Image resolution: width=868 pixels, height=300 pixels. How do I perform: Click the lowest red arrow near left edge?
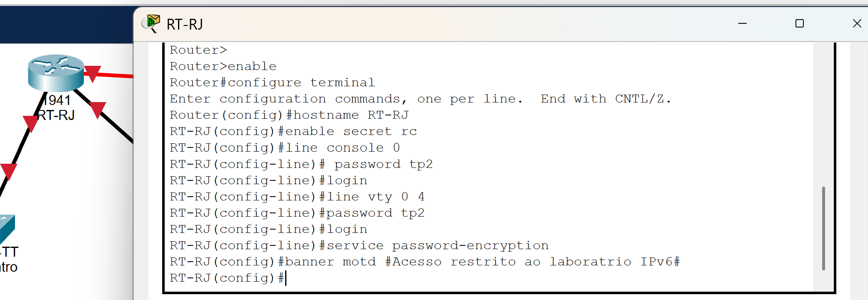point(8,172)
